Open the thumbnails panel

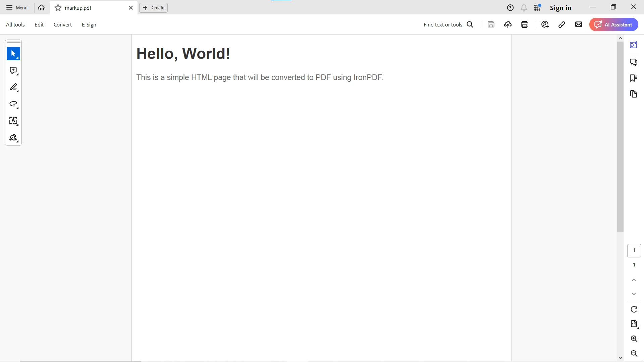click(x=634, y=94)
